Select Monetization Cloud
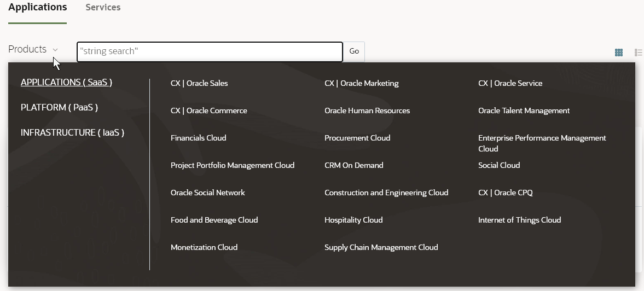Viewport: 644px width, 291px height. (204, 247)
